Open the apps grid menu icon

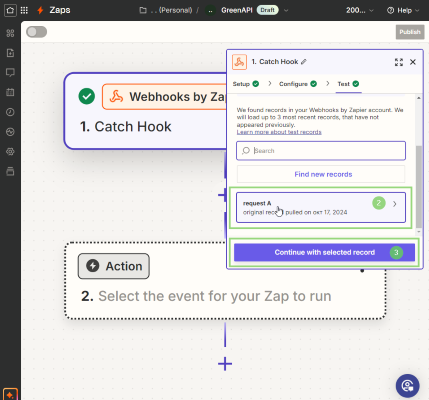[x=24, y=10]
